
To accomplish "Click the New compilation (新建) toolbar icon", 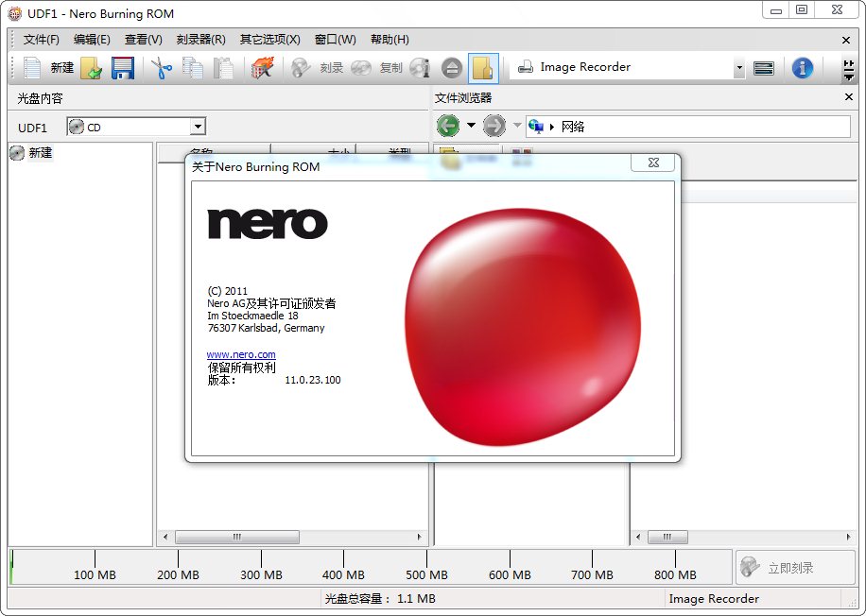I will (33, 68).
